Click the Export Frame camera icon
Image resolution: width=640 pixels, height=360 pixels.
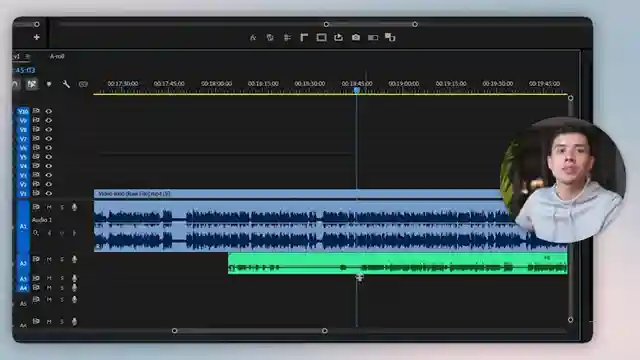[356, 38]
